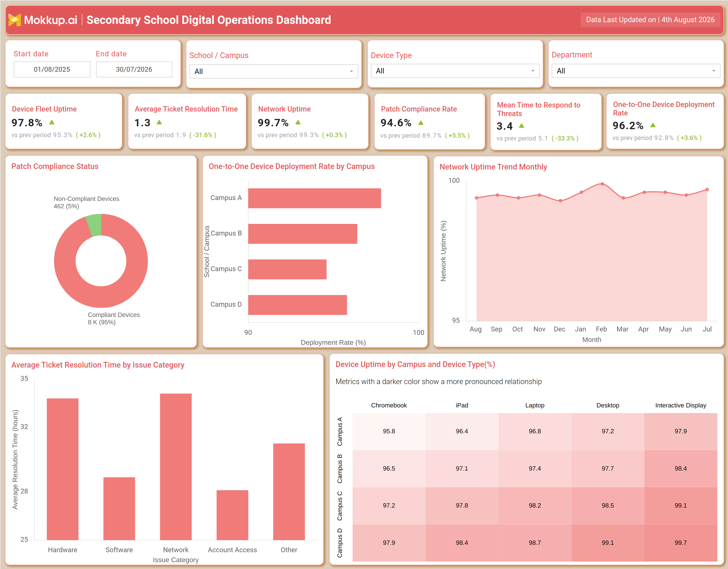This screenshot has width=728, height=569.
Task: Click the Data Last Updated banner
Action: (x=650, y=20)
